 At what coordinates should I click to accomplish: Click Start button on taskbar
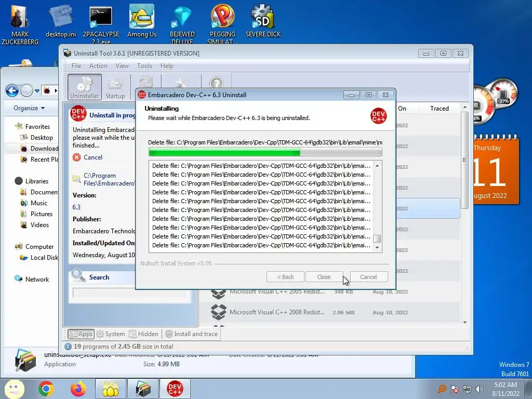(14, 389)
